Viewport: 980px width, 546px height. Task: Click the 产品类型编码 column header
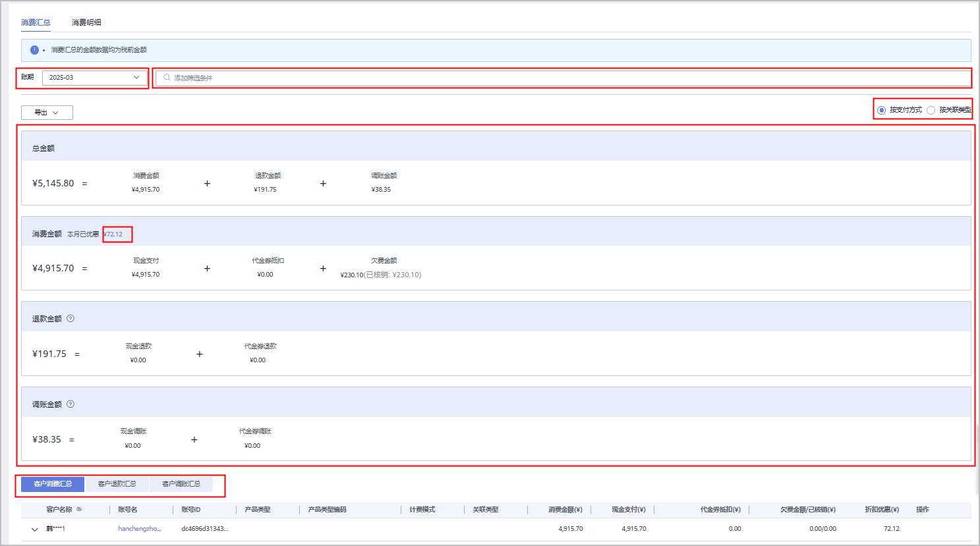pos(328,510)
